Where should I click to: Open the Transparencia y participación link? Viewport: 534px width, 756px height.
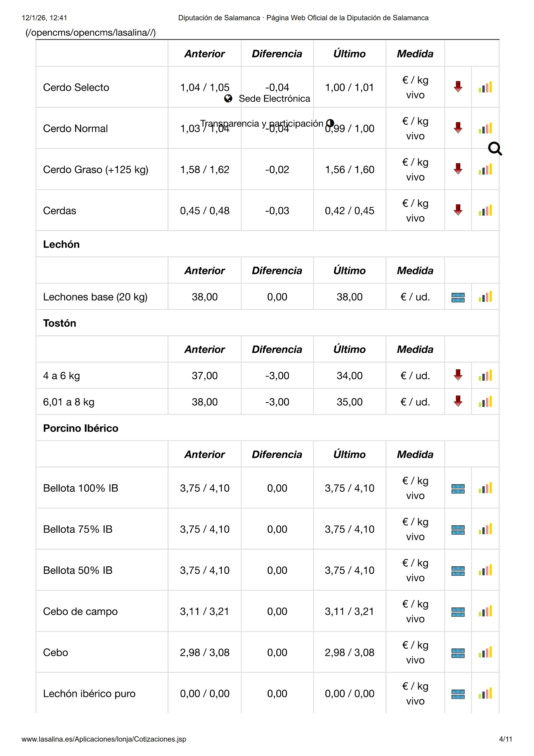[x=262, y=123]
